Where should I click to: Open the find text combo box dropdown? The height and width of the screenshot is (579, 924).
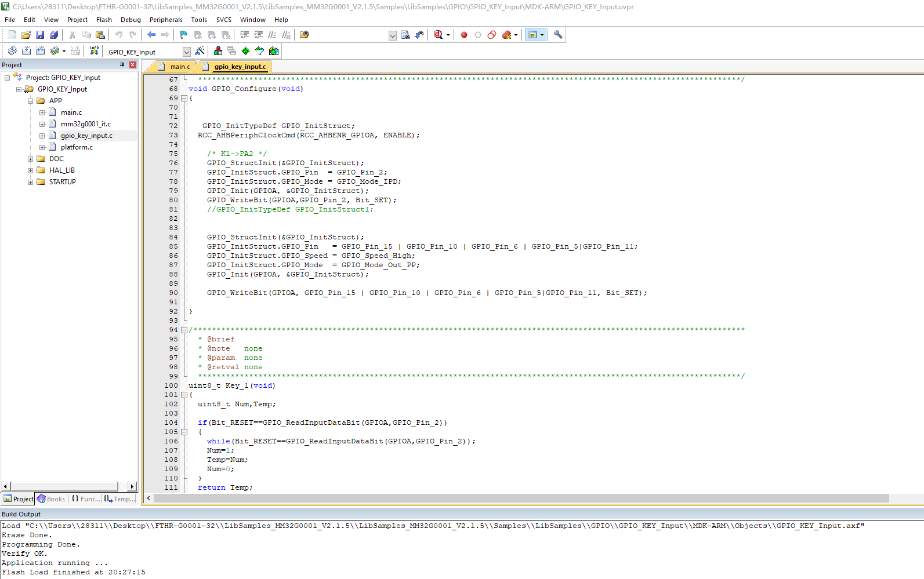point(393,35)
